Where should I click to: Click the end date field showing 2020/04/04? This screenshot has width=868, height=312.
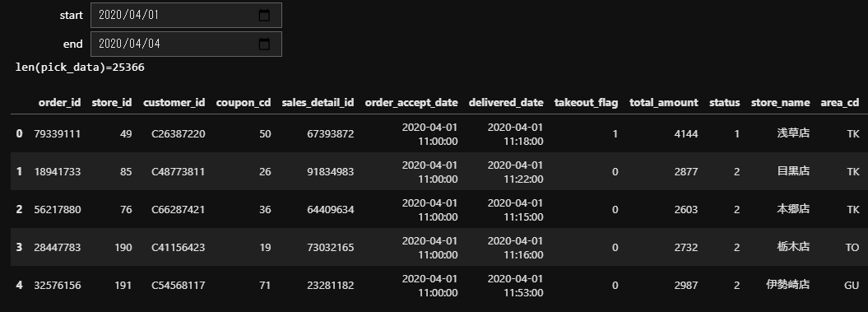[x=186, y=44]
